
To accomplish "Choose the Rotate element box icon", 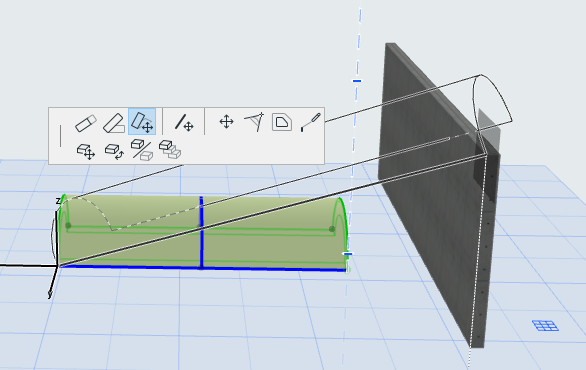I will click(114, 152).
